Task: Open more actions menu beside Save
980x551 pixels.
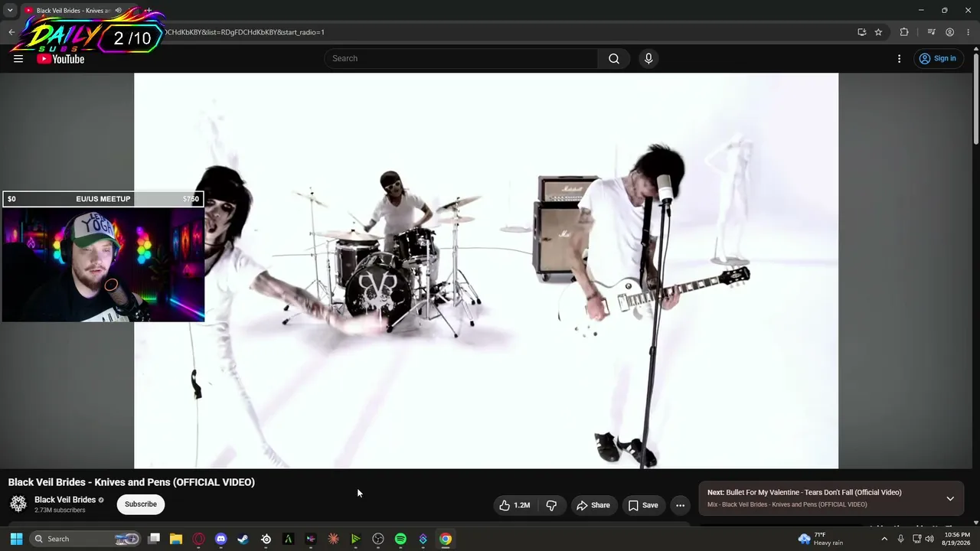Action: [680, 505]
